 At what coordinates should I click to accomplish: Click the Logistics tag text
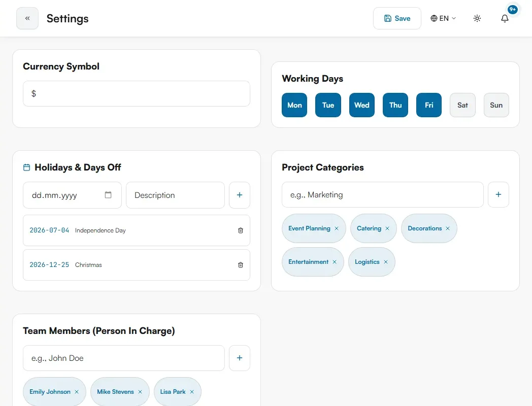point(367,262)
